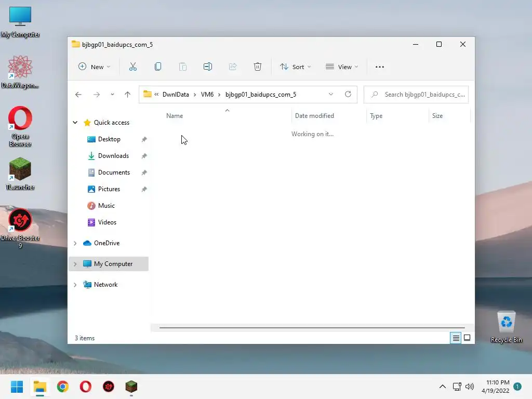Expand the My Computer tree node
The image size is (532, 399).
[x=75, y=264]
